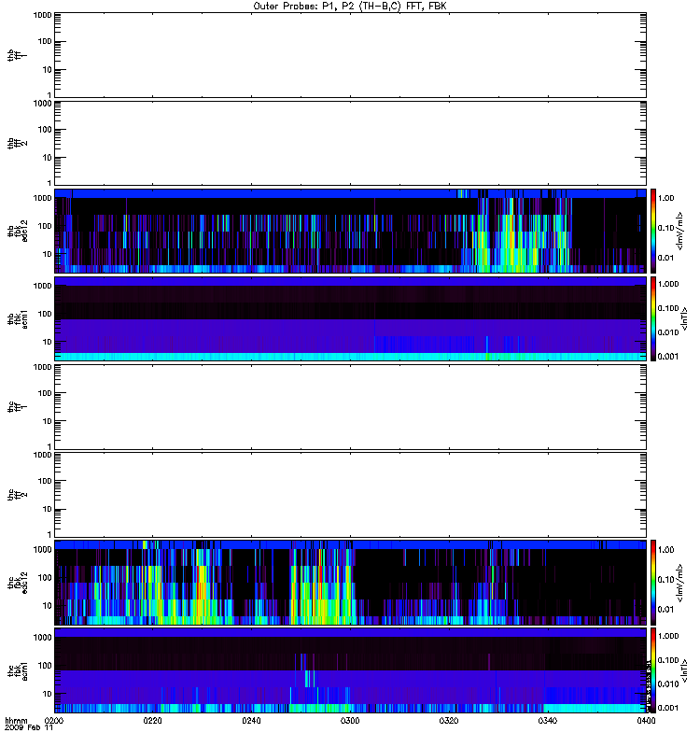
Task: Click the 1.00 value on thb edc12 color bar
Action: click(665, 198)
